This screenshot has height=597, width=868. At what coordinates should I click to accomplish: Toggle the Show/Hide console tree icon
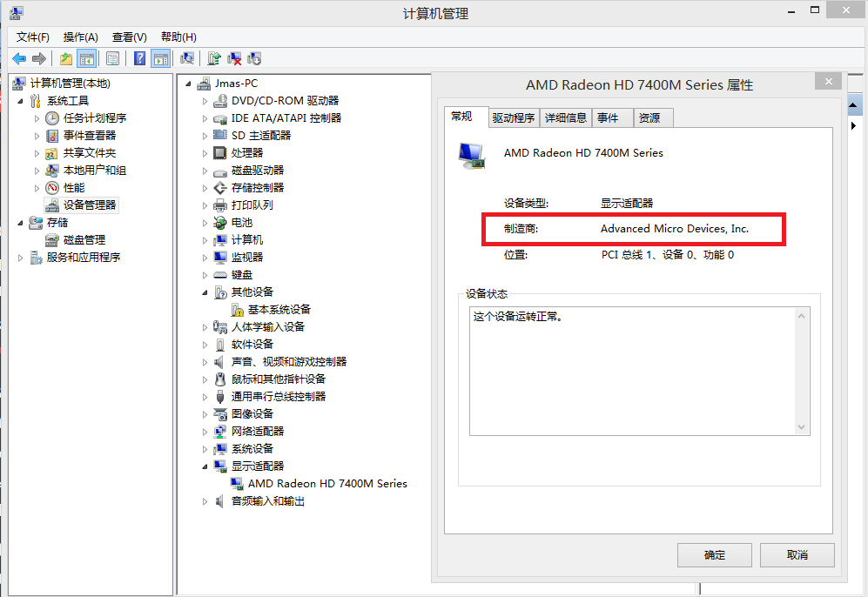coord(87,58)
